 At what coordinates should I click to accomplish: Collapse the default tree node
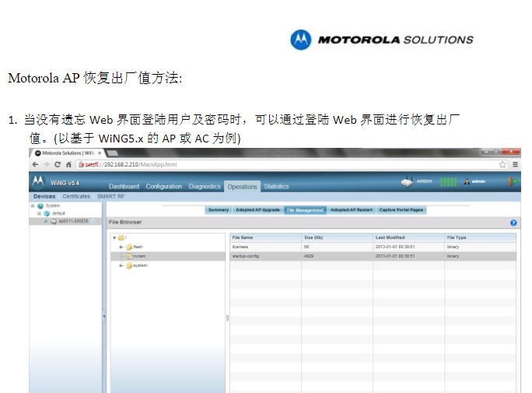pyautogui.click(x=39, y=213)
